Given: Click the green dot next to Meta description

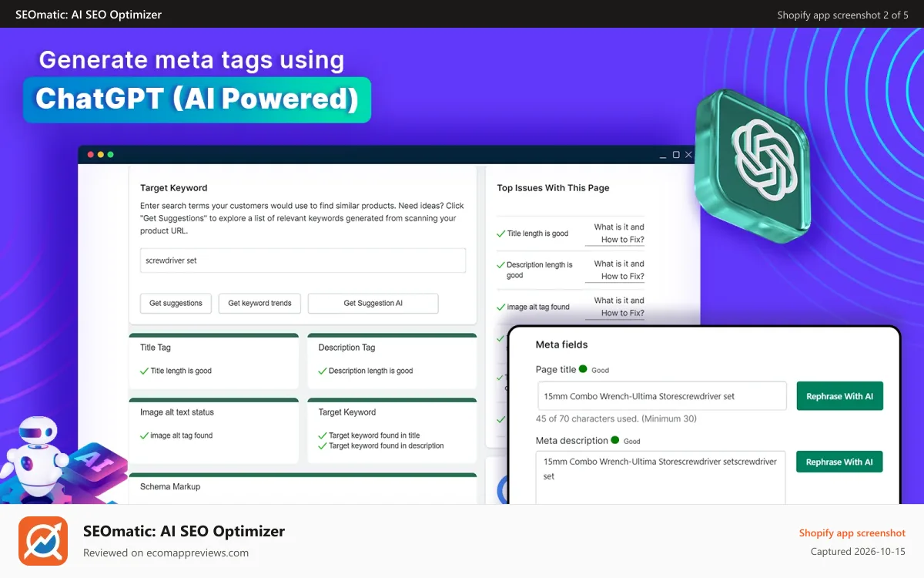Looking at the screenshot, I should point(615,440).
